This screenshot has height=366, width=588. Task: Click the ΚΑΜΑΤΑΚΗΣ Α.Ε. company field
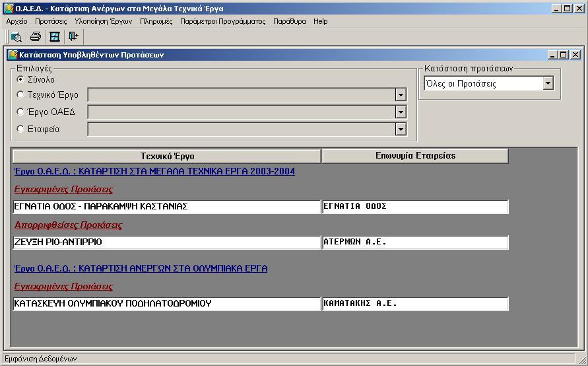(x=415, y=304)
